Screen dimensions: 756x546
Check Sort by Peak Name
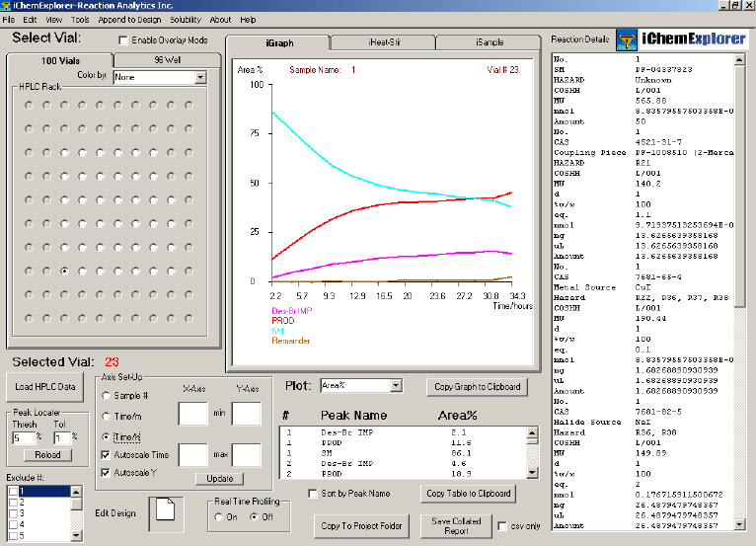[312, 493]
